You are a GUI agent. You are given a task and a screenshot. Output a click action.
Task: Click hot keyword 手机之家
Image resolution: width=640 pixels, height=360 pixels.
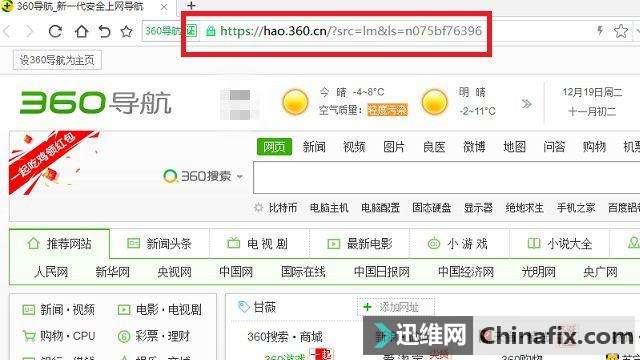click(x=576, y=208)
